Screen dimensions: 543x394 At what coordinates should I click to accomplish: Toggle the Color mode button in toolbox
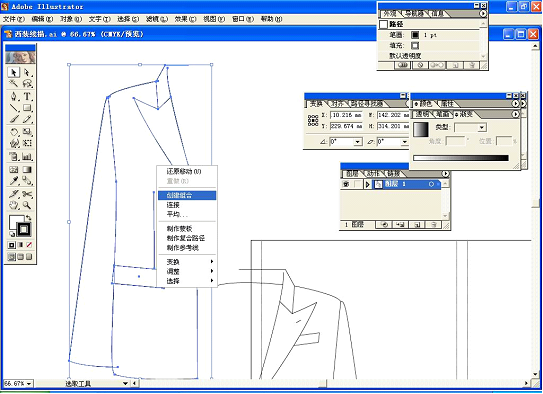click(11, 245)
